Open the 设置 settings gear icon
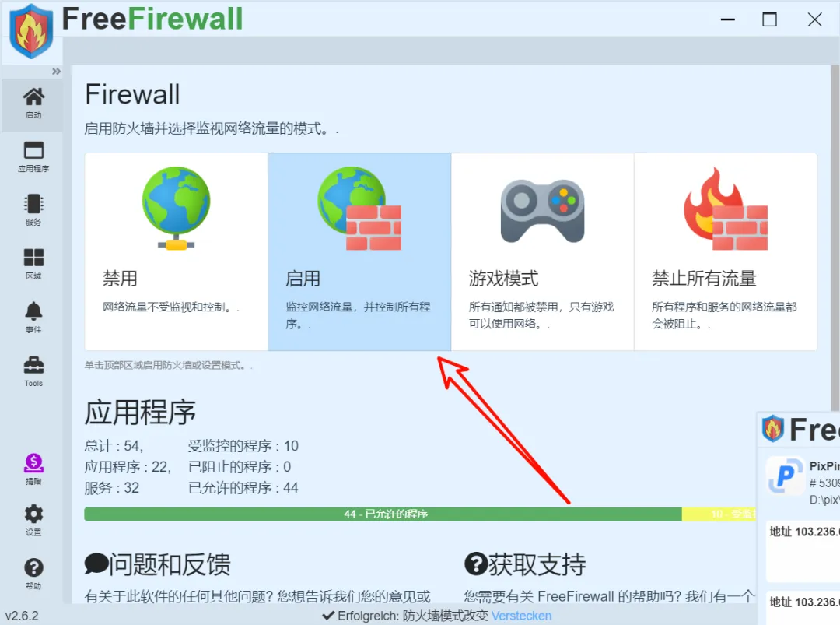This screenshot has height=625, width=840. point(33,520)
